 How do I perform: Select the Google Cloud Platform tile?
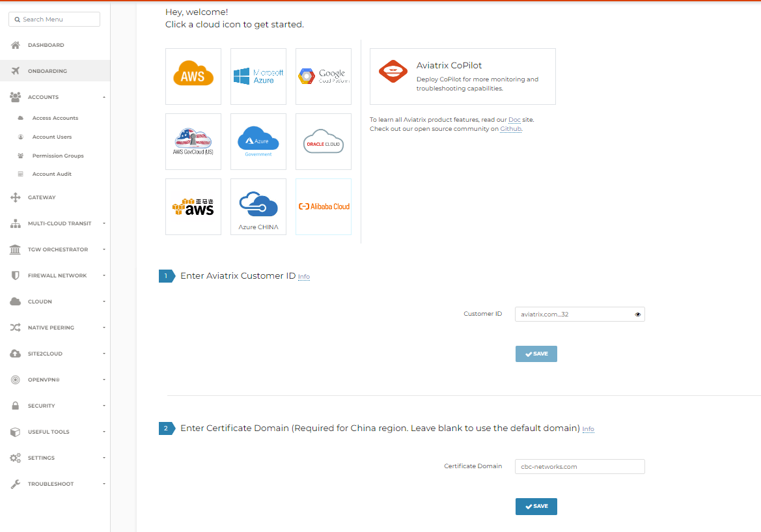coord(324,76)
